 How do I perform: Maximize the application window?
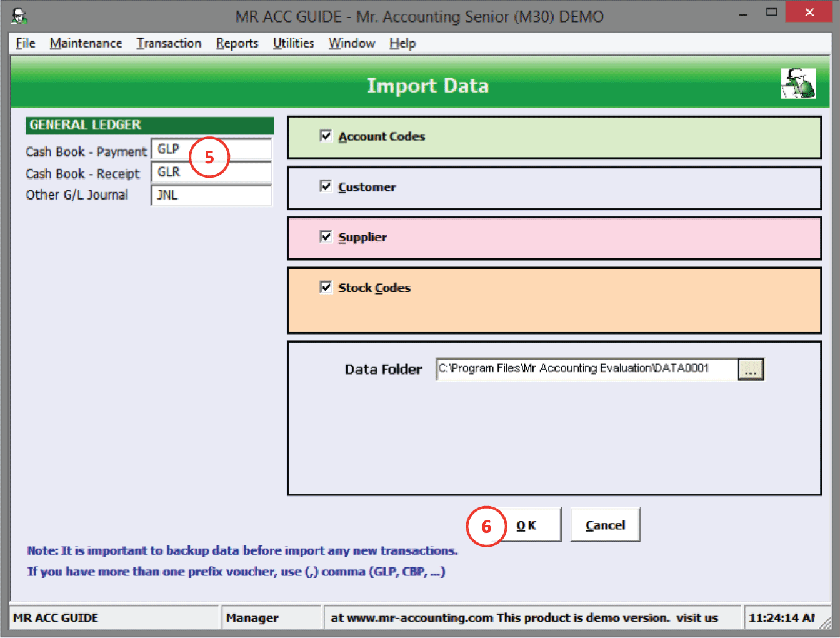tap(772, 13)
